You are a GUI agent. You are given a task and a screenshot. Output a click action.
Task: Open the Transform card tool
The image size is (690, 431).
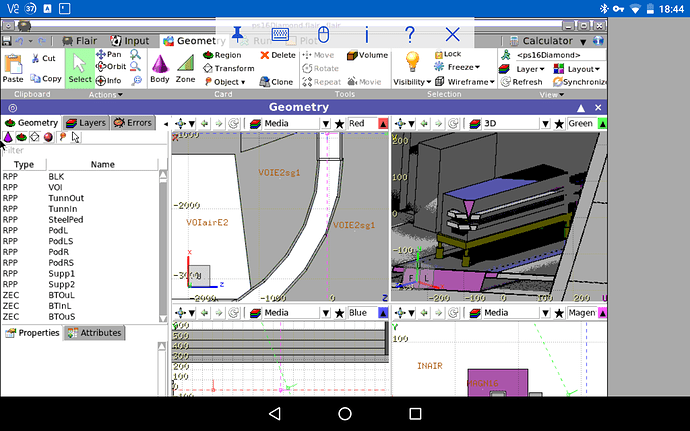(229, 68)
